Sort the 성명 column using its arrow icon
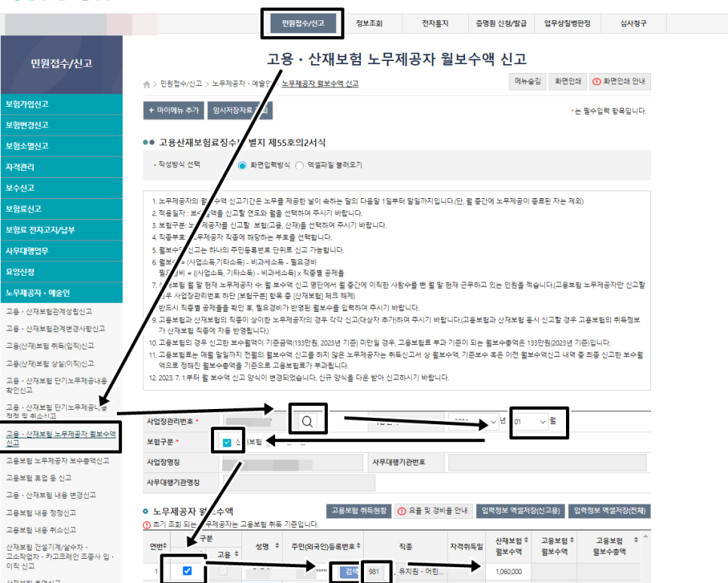728x583 pixels. coord(276,546)
